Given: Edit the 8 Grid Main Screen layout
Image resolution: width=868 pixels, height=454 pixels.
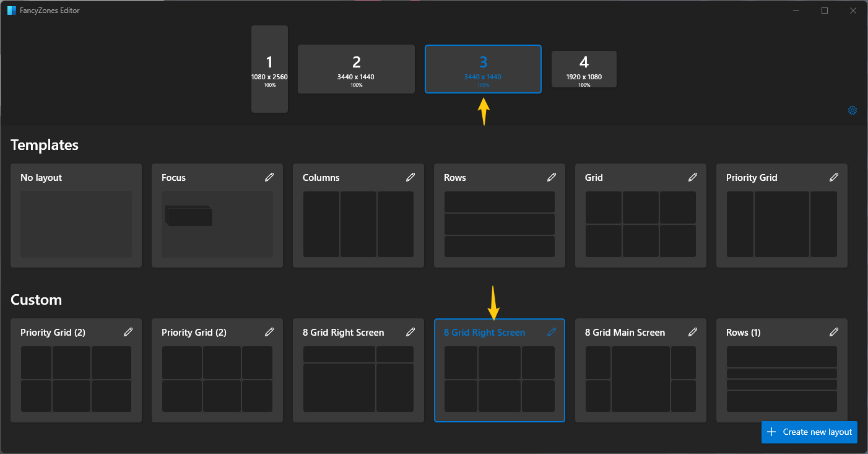Looking at the screenshot, I should pos(693,332).
